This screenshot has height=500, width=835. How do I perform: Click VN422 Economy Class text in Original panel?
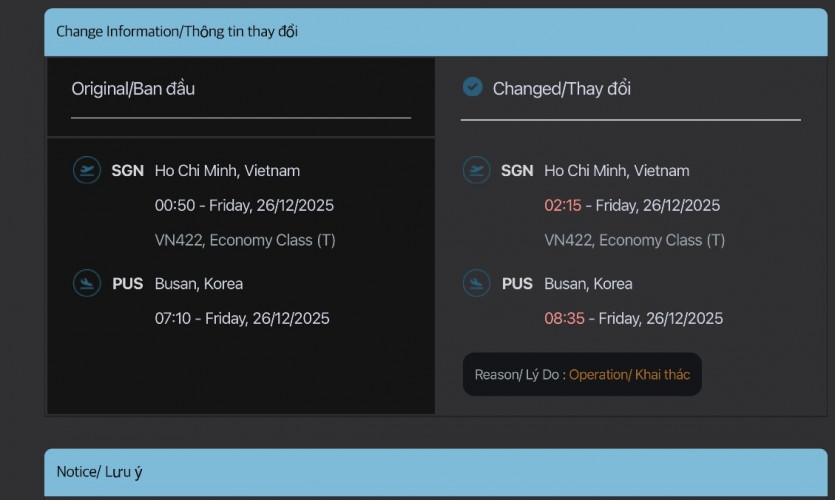pyautogui.click(x=245, y=240)
